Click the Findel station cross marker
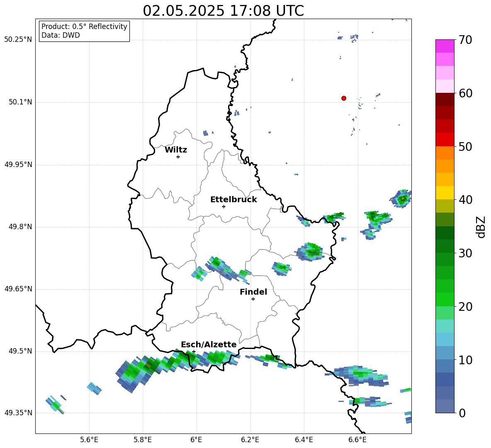Image resolution: width=491 pixels, height=448 pixels. 253,299
